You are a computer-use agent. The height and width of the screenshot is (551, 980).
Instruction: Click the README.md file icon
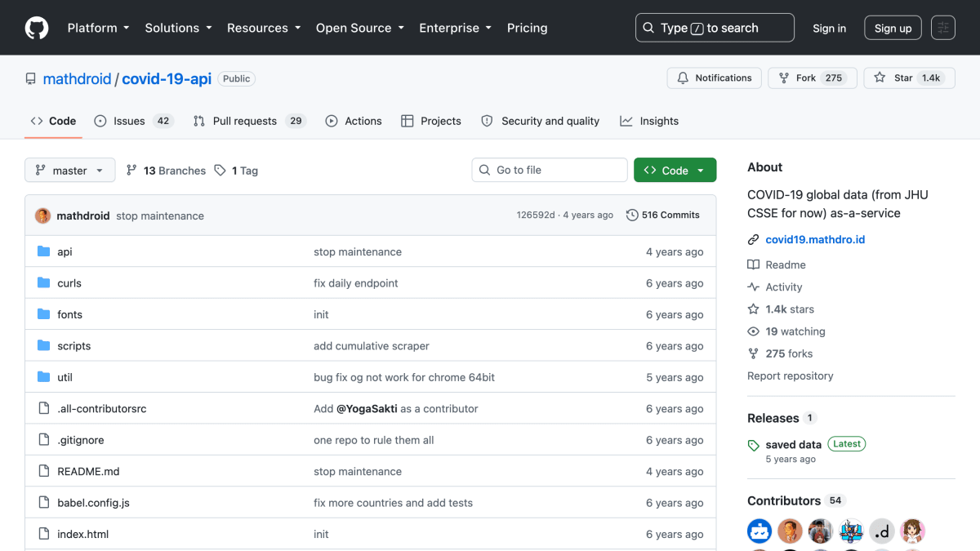click(x=44, y=471)
